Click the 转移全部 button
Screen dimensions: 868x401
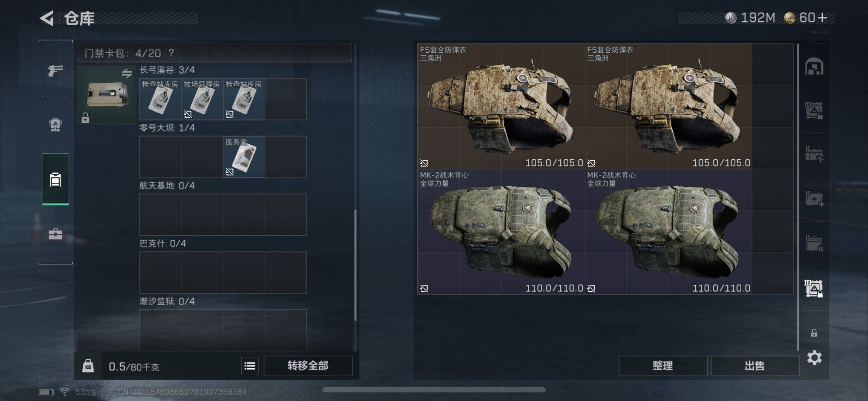coord(308,366)
